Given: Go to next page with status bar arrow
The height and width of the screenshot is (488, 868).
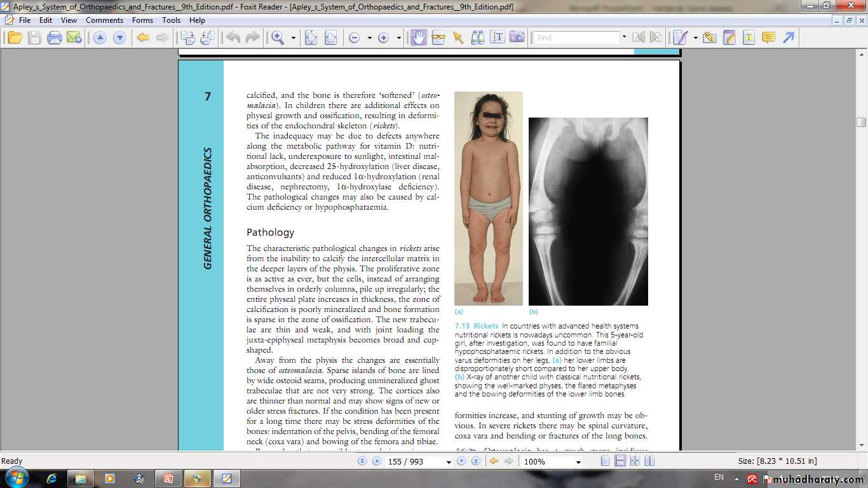Looking at the screenshot, I should click(462, 461).
